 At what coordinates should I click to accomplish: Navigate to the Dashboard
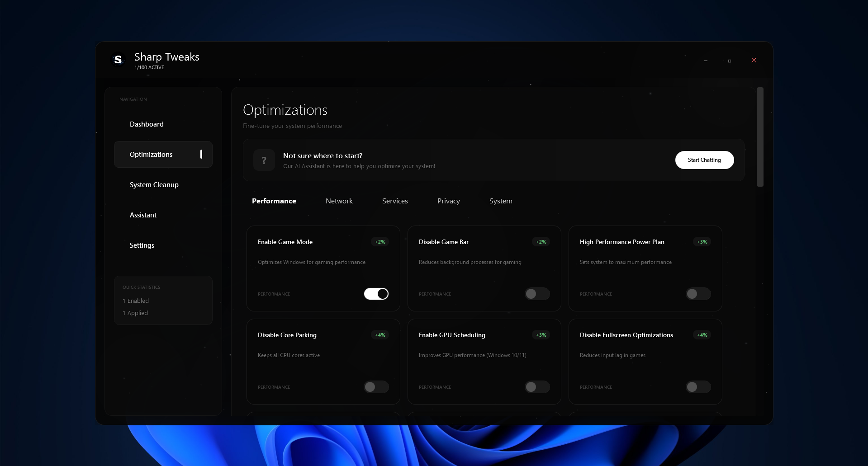coord(147,124)
